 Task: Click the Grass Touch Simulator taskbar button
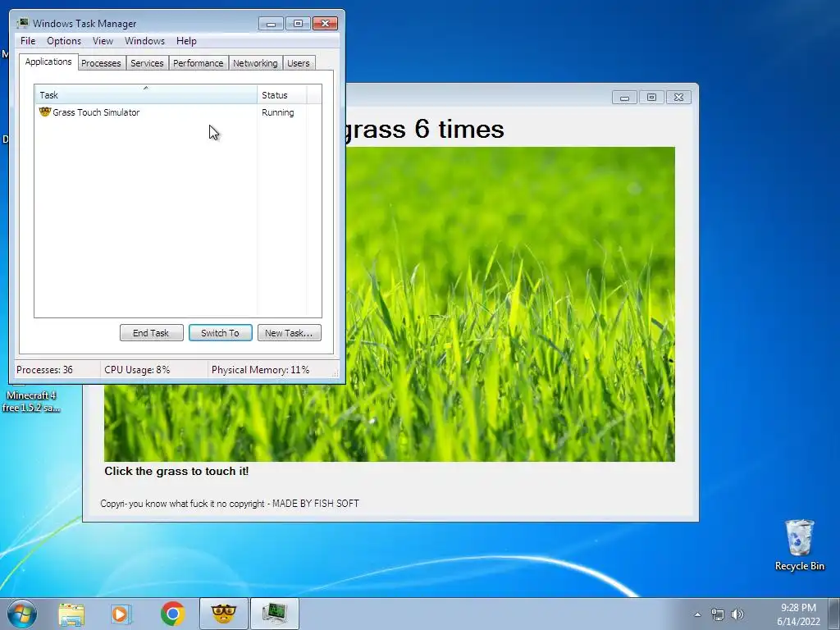(224, 614)
